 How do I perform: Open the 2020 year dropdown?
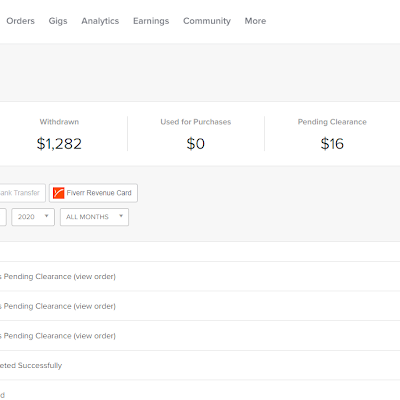tap(33, 217)
